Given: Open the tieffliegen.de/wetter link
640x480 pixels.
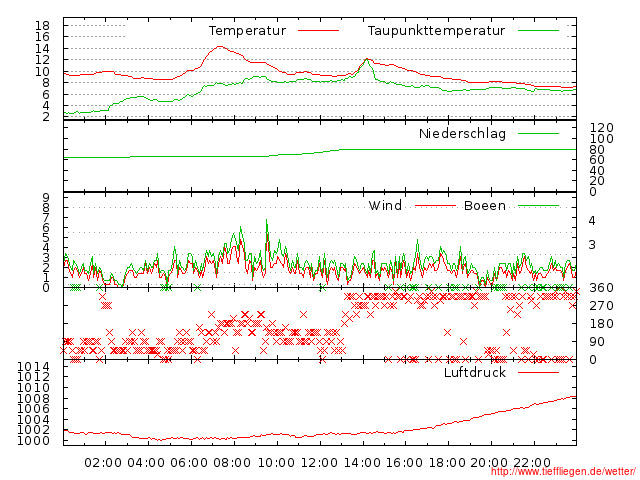Looking at the screenshot, I should coord(563,471).
